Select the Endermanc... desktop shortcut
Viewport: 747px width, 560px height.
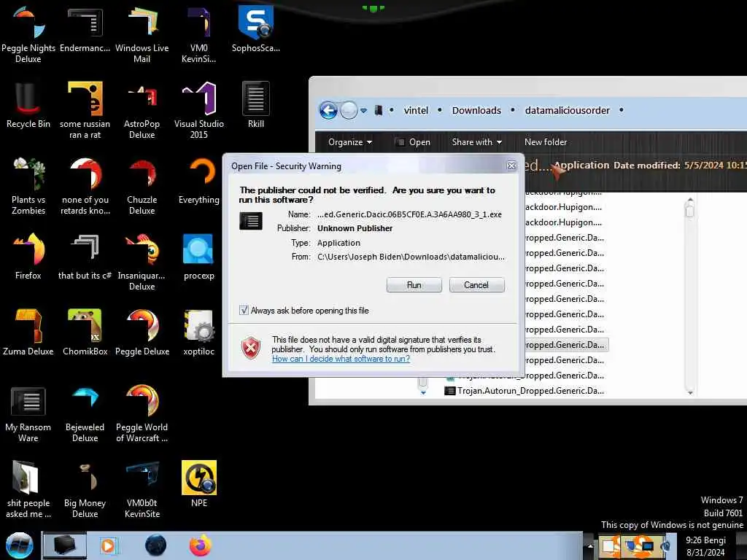point(85,31)
